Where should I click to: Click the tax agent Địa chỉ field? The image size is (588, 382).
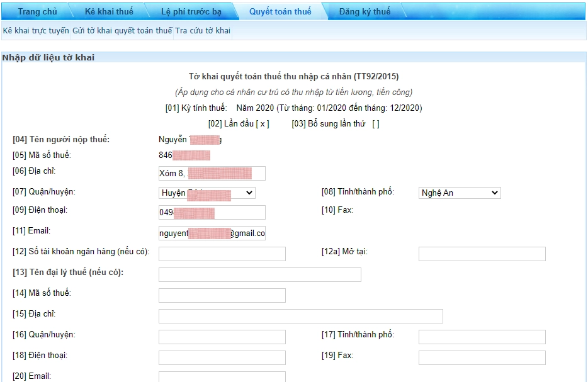pyautogui.click(x=300, y=316)
